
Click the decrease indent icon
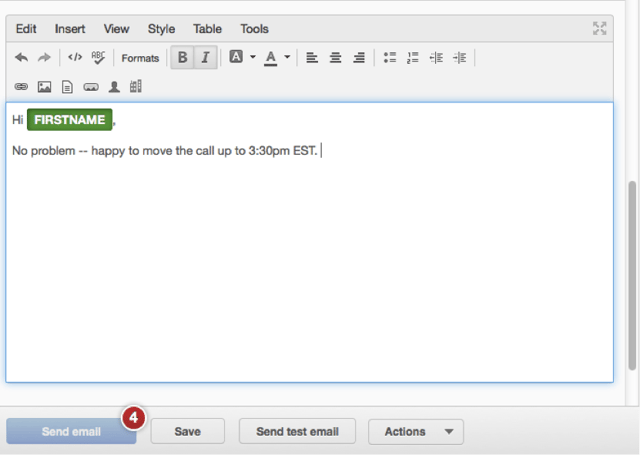pos(436,58)
